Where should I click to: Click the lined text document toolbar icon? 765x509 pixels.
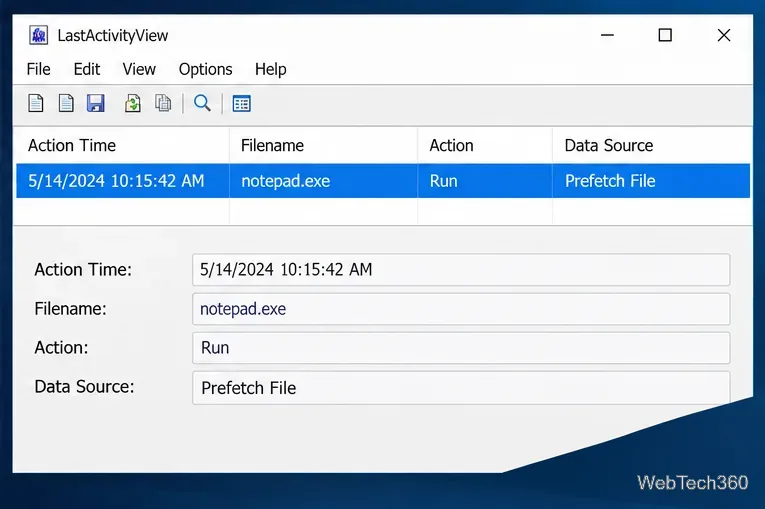click(66, 103)
